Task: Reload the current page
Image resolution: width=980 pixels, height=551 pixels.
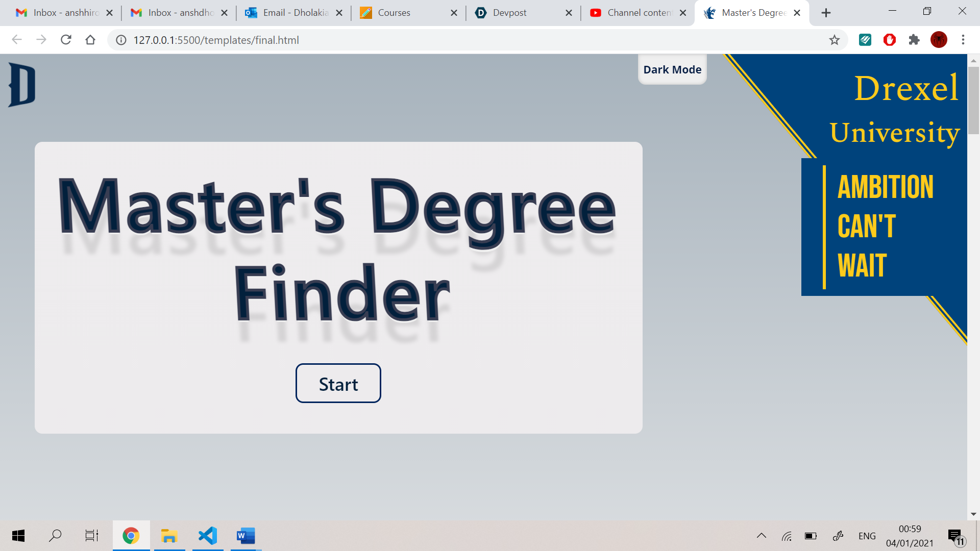Action: coord(66,40)
